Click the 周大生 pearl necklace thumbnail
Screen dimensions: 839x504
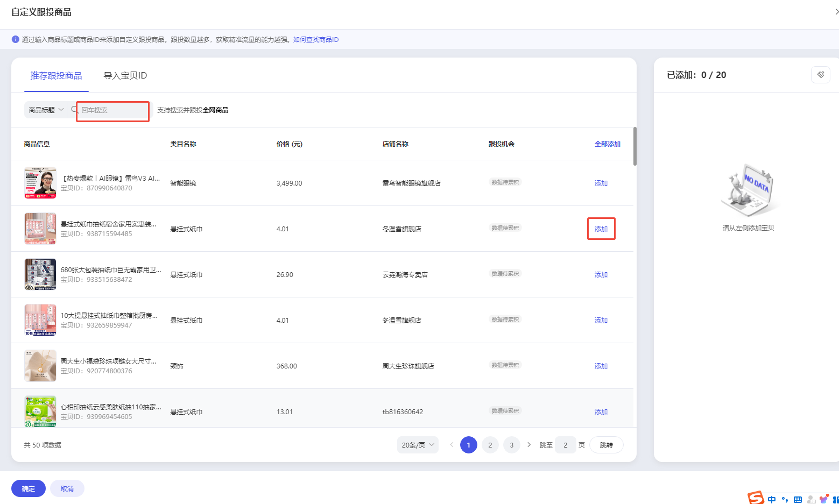pos(40,366)
